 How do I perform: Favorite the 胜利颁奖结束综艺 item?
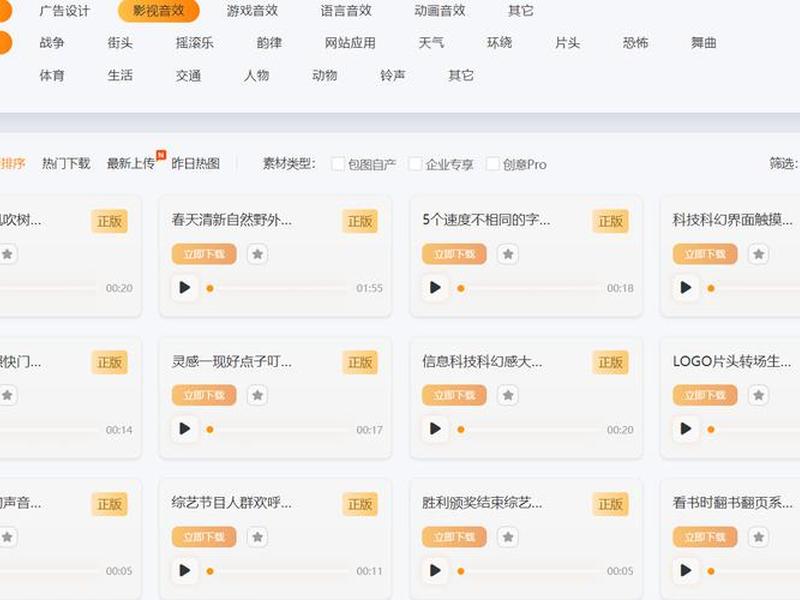(508, 537)
